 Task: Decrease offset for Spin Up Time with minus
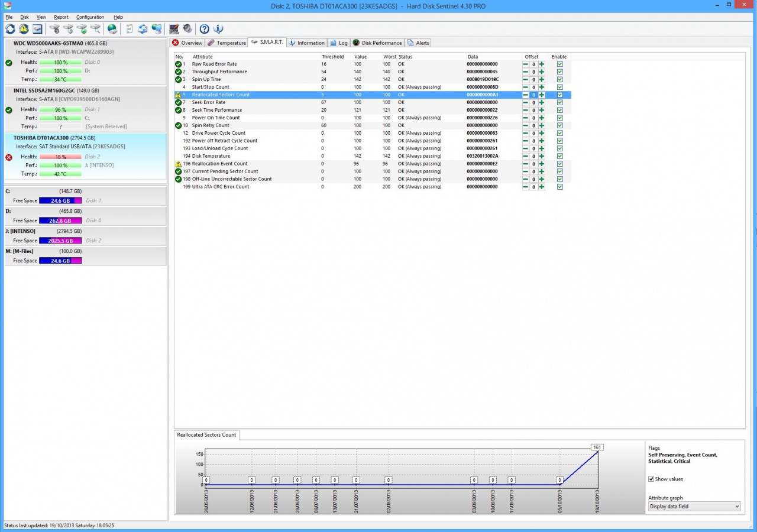point(525,79)
